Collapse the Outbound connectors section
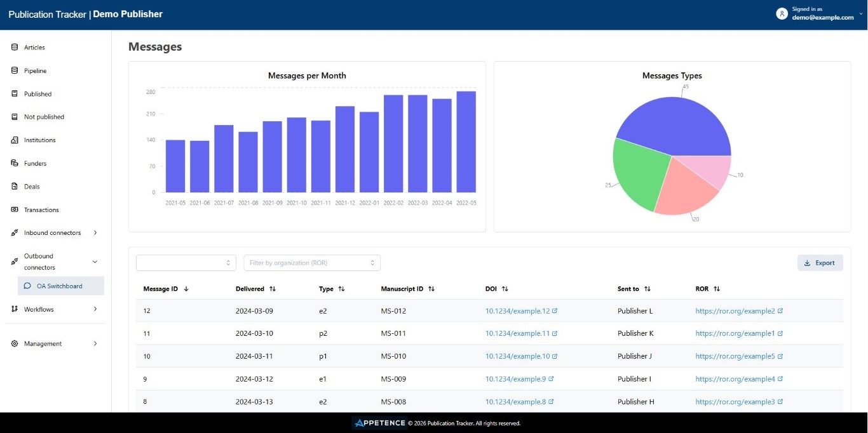 pyautogui.click(x=95, y=262)
